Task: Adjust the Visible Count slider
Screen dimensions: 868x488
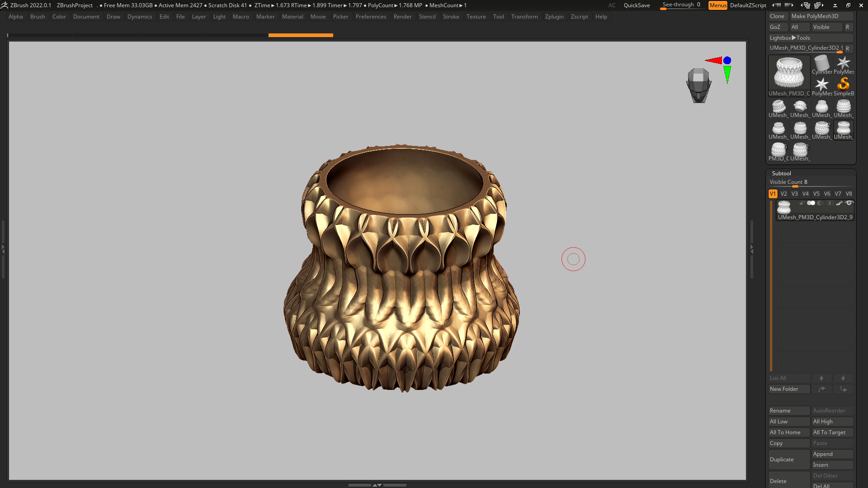Action: 811,183
